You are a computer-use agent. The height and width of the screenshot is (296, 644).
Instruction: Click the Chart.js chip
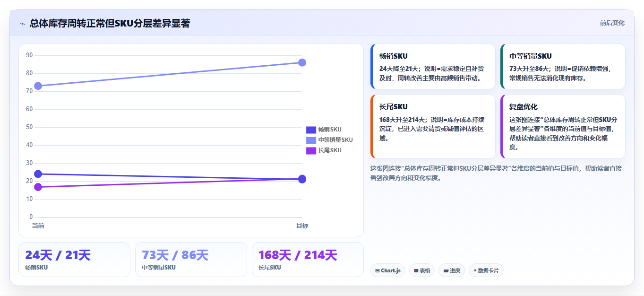388,270
